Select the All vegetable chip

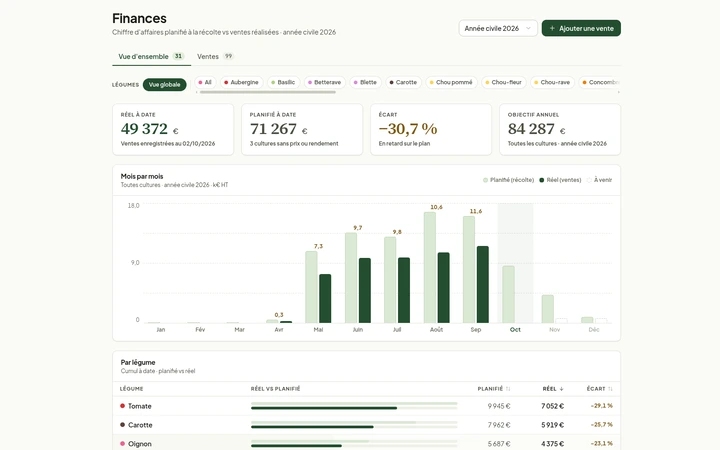pos(205,83)
